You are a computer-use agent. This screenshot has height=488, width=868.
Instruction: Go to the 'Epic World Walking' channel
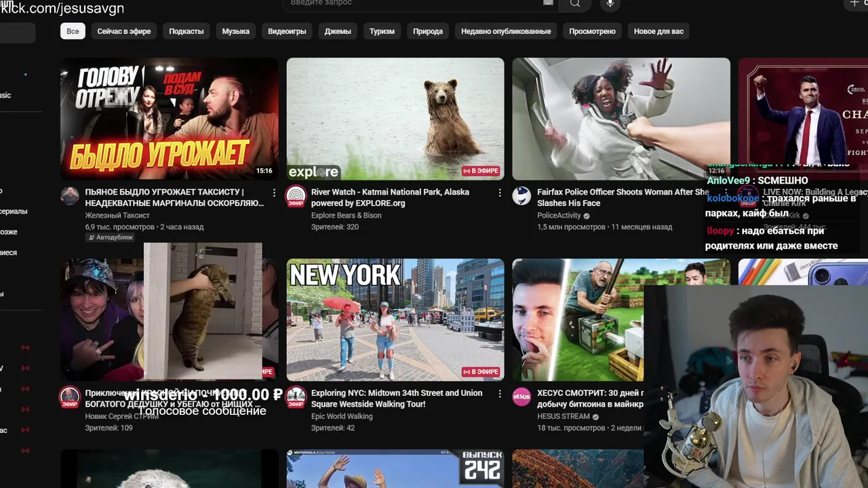[342, 416]
